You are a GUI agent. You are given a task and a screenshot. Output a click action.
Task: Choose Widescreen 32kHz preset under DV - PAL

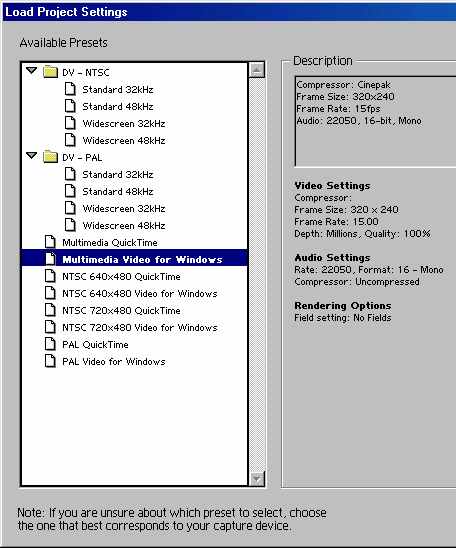coord(124,209)
